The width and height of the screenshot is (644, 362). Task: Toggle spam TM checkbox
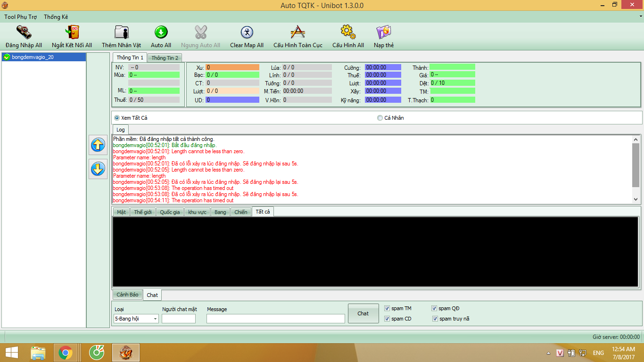(387, 308)
